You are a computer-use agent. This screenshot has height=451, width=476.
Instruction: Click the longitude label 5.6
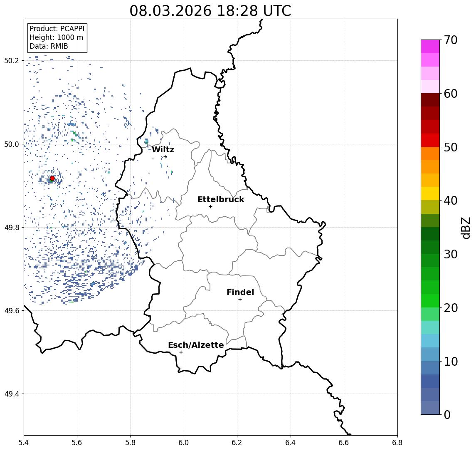point(77,443)
